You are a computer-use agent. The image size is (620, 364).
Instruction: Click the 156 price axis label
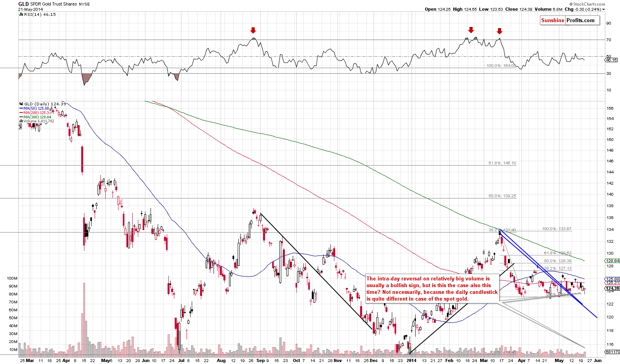coord(610,108)
